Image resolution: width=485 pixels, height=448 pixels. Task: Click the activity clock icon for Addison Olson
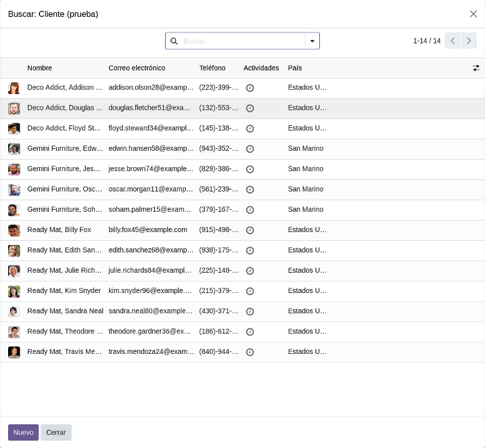(250, 88)
